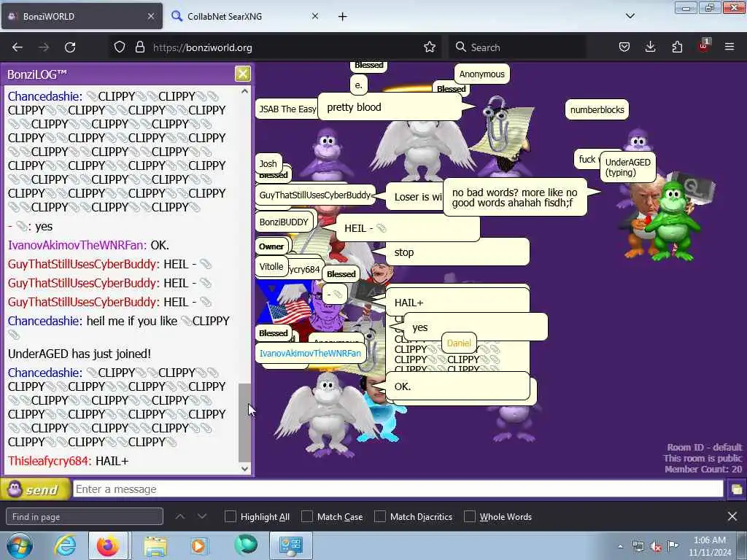Click BonziLOG scroll up arrow
747x560 pixels.
coord(245,91)
